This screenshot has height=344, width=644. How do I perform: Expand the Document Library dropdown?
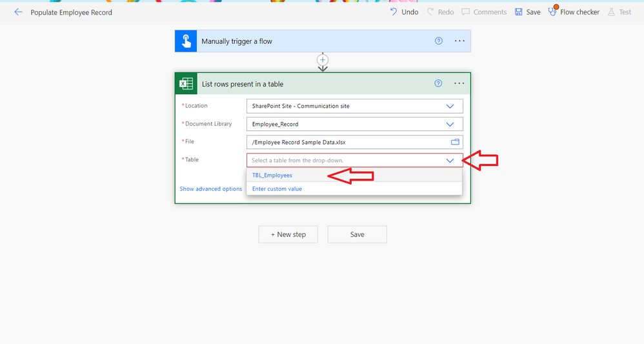point(450,124)
